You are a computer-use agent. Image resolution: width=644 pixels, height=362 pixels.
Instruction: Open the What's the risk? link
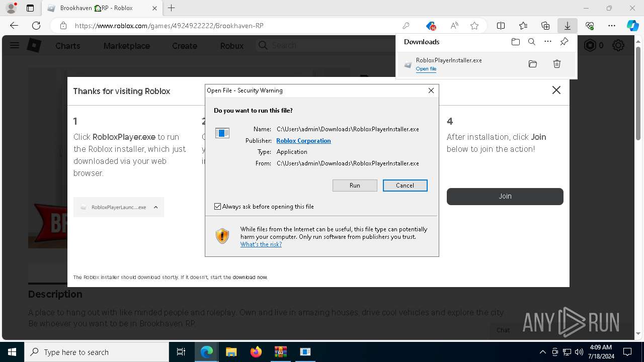click(261, 244)
